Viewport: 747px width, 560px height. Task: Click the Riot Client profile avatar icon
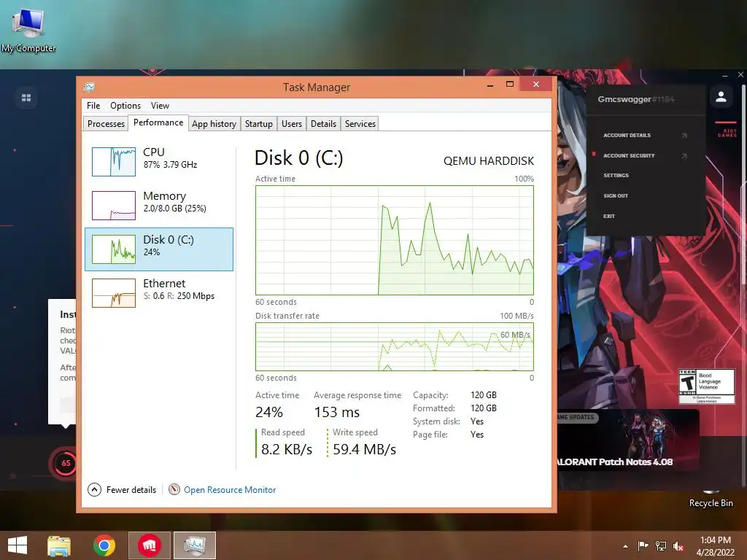pyautogui.click(x=721, y=97)
